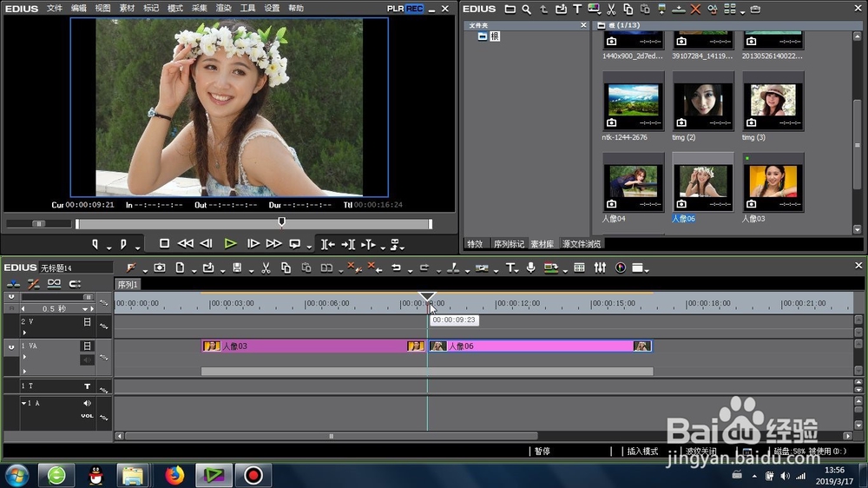
Task: Open the 编辑 menu
Action: coord(79,9)
